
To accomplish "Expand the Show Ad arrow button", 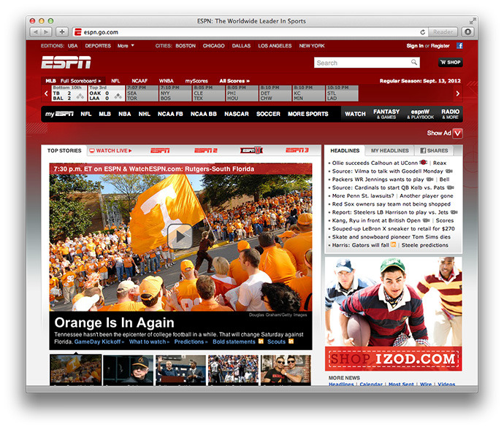I will (x=458, y=134).
